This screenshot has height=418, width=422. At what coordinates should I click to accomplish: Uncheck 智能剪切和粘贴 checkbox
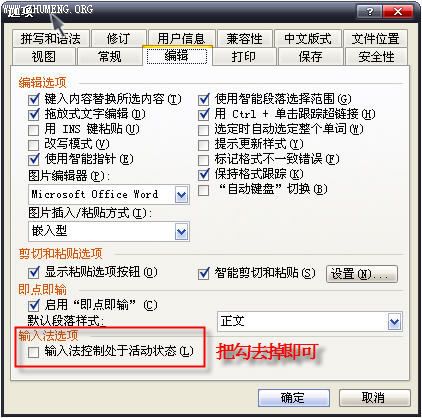[x=203, y=274]
